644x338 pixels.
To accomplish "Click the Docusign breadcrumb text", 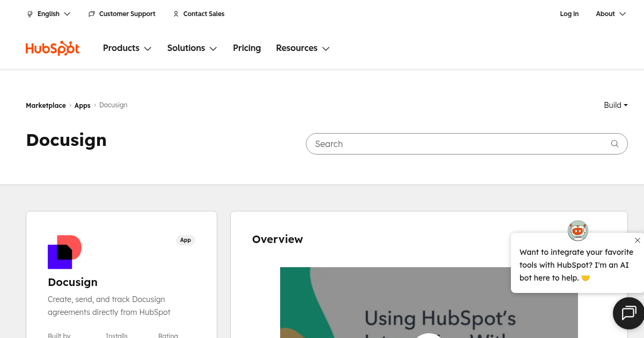I will click(113, 105).
